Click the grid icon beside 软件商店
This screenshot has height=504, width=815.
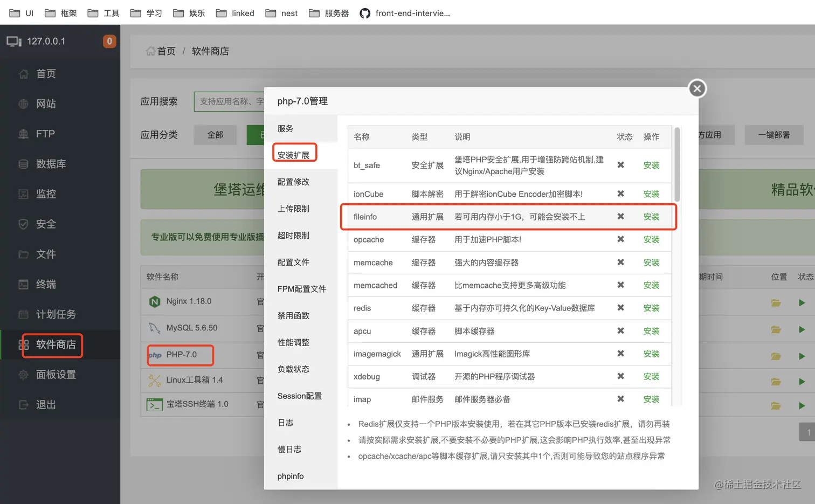pyautogui.click(x=24, y=344)
